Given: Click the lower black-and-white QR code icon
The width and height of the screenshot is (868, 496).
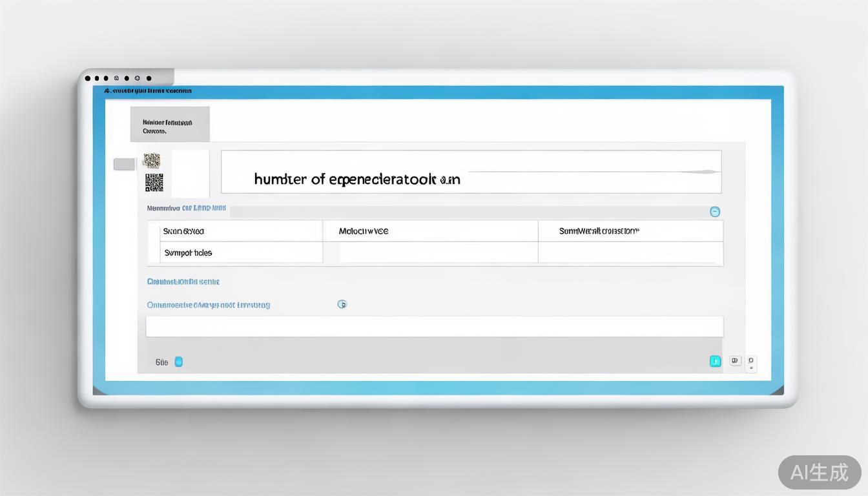Looking at the screenshot, I should click(x=154, y=183).
